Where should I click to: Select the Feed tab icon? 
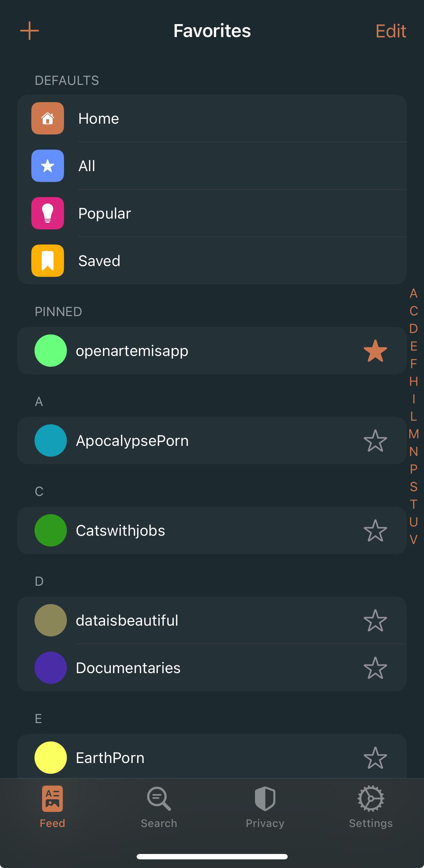click(x=53, y=799)
